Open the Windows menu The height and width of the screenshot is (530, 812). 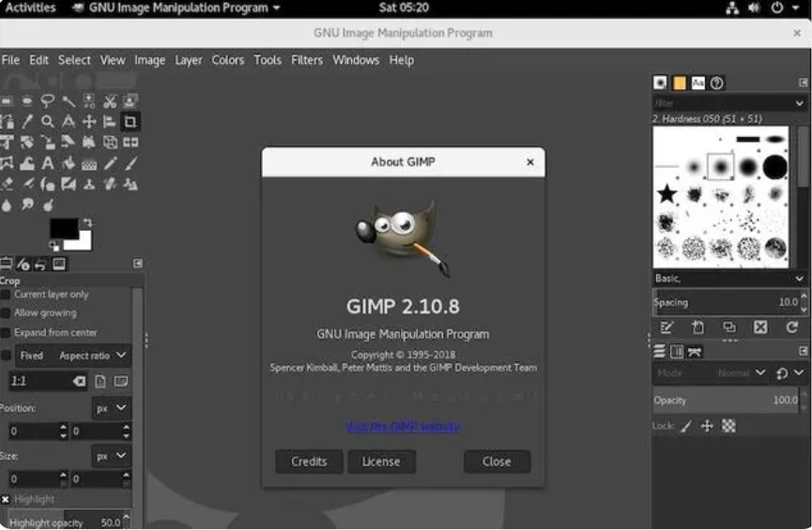[x=356, y=60]
